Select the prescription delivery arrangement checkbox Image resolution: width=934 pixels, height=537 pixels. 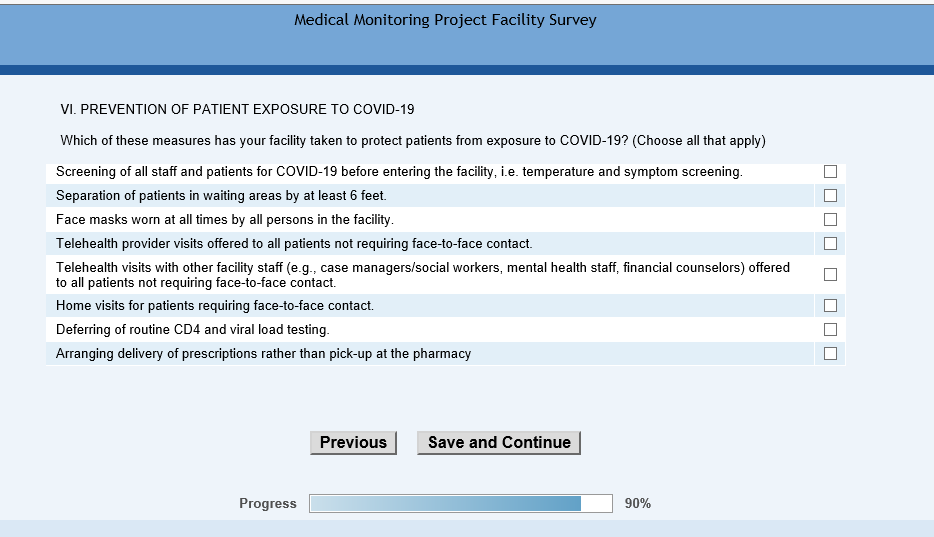[830, 354]
